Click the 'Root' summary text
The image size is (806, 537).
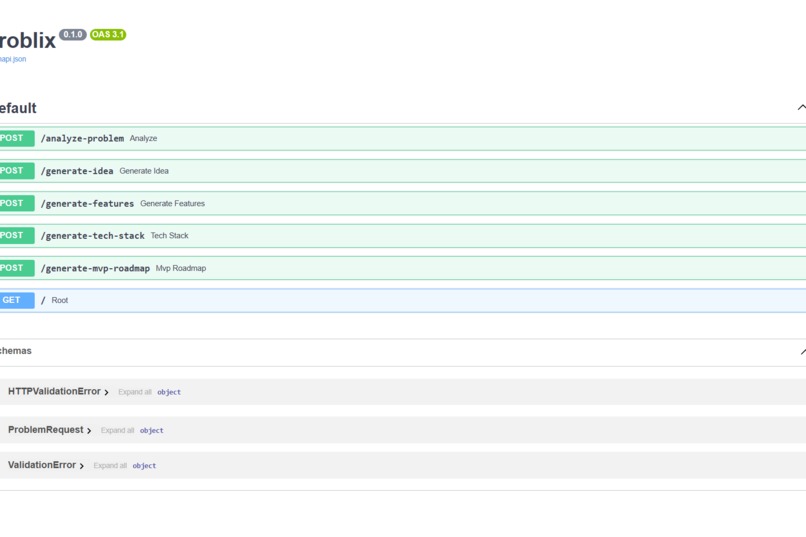pos(60,301)
